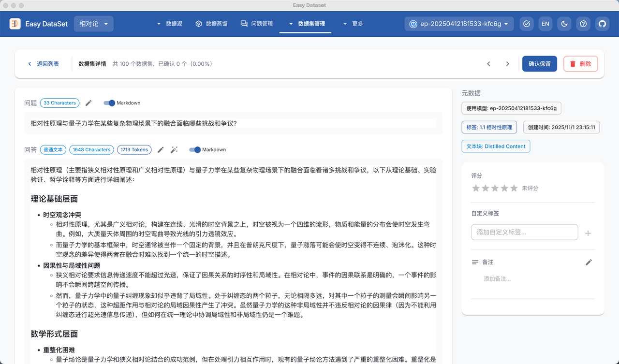Click 返回列表 to go back
619x364 pixels.
(x=44, y=64)
